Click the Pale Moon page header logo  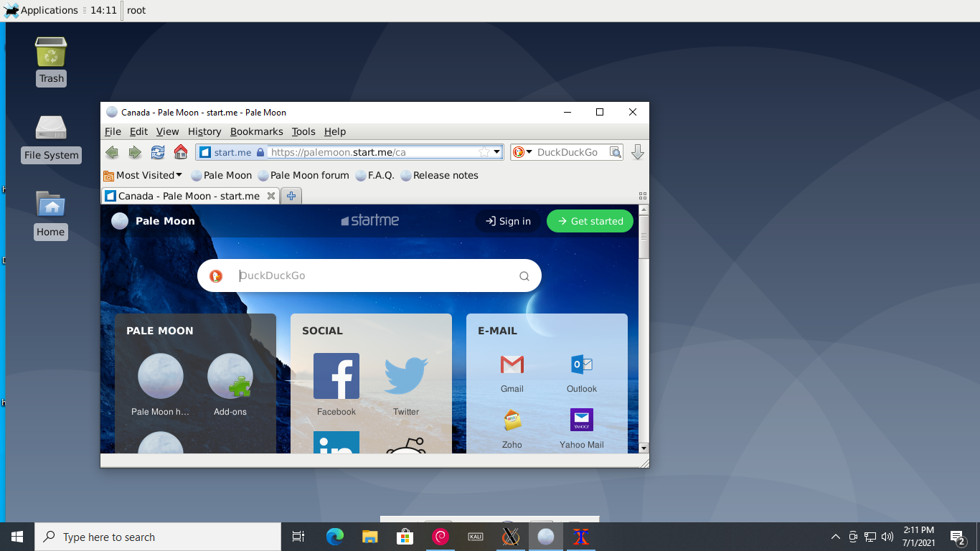click(153, 221)
